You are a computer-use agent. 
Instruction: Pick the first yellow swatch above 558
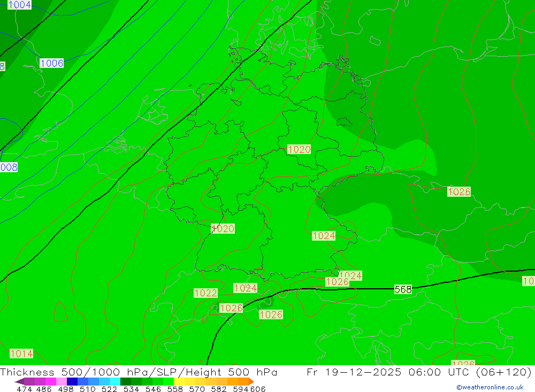point(179,381)
